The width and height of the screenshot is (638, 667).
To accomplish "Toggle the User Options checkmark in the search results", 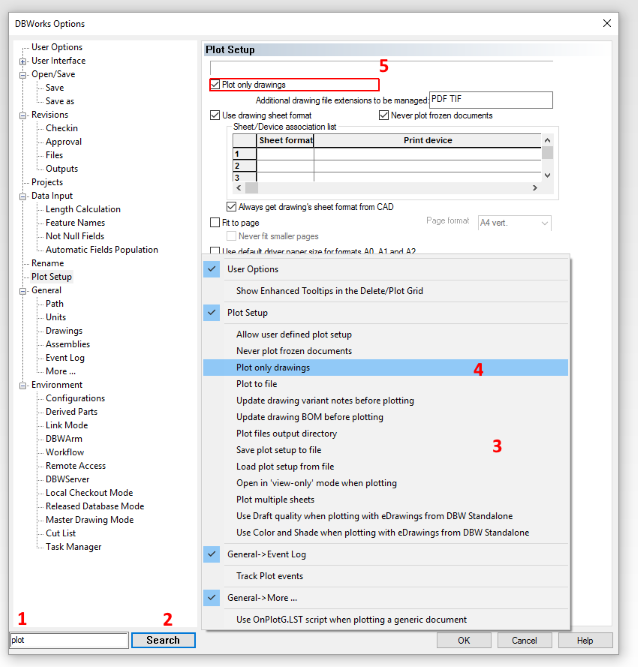I will 211,269.
